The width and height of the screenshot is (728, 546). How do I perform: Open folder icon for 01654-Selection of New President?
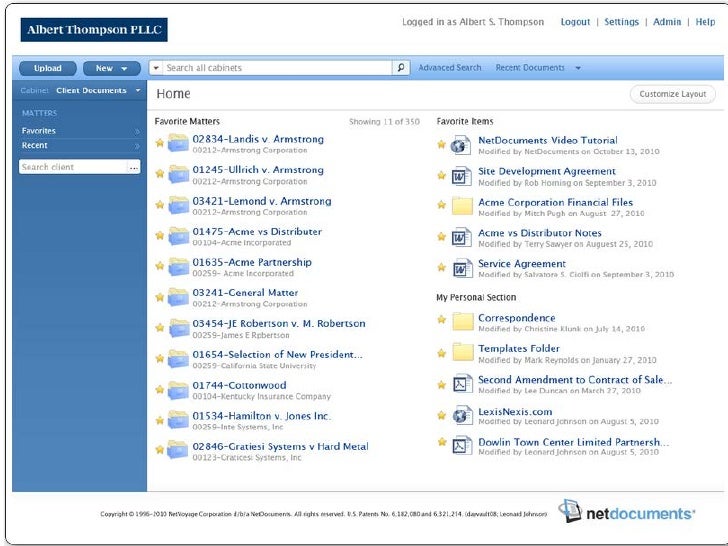[x=178, y=358]
